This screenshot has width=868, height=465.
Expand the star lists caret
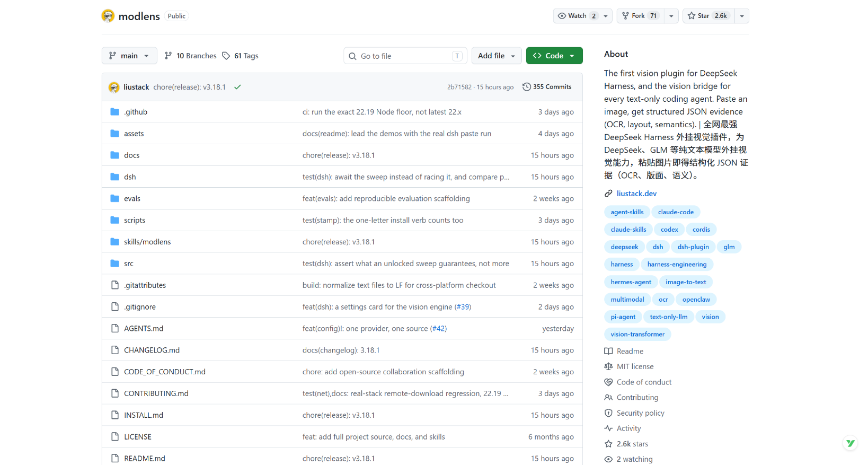click(742, 16)
